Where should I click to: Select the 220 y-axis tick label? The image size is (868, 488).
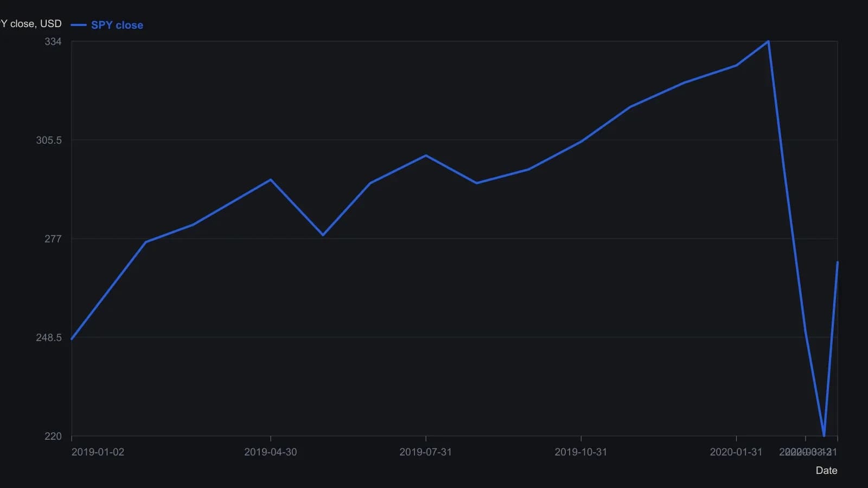tap(53, 436)
